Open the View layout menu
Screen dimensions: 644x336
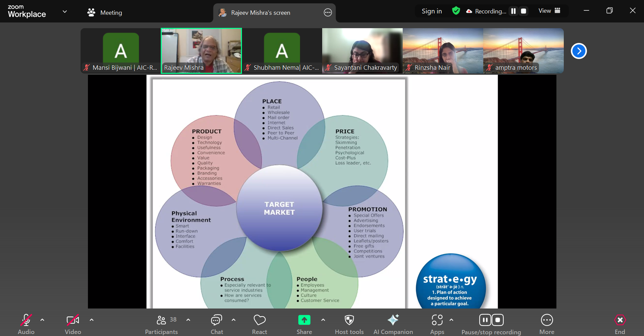(549, 11)
